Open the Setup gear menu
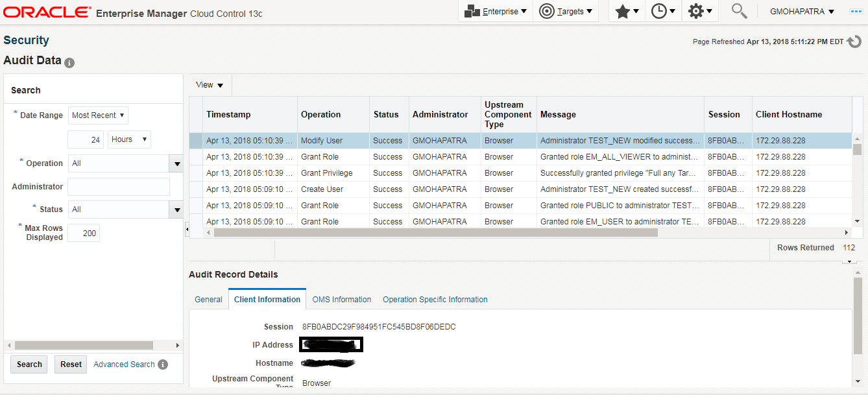Image resolution: width=868 pixels, height=395 pixels. tap(699, 11)
